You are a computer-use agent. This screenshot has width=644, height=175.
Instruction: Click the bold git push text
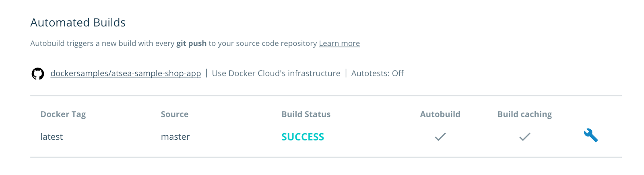[191, 43]
